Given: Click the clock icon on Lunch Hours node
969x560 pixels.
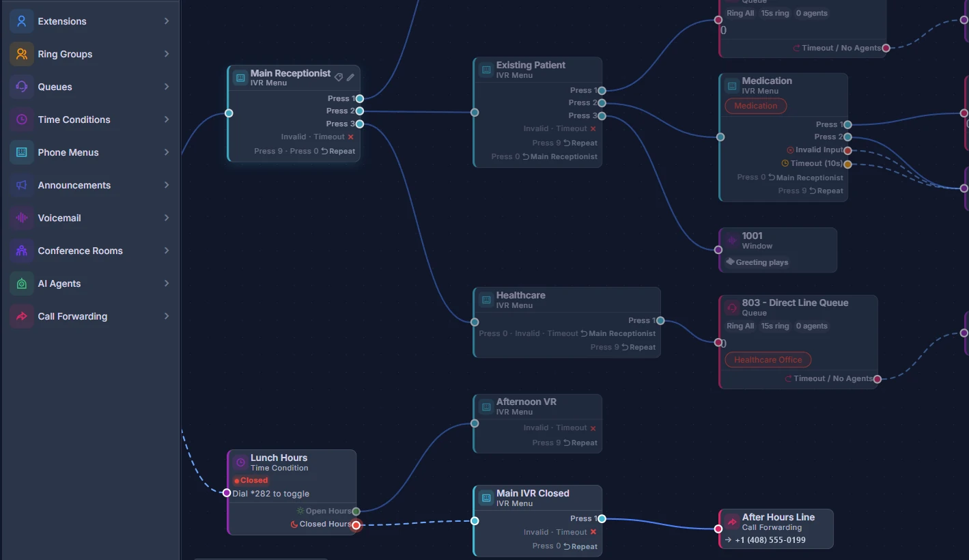Looking at the screenshot, I should pyautogui.click(x=240, y=462).
